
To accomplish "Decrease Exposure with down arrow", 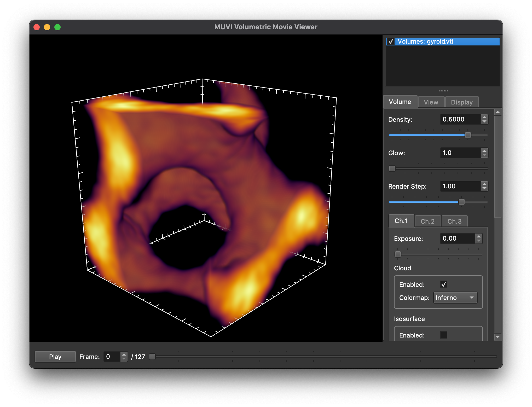I will [479, 241].
